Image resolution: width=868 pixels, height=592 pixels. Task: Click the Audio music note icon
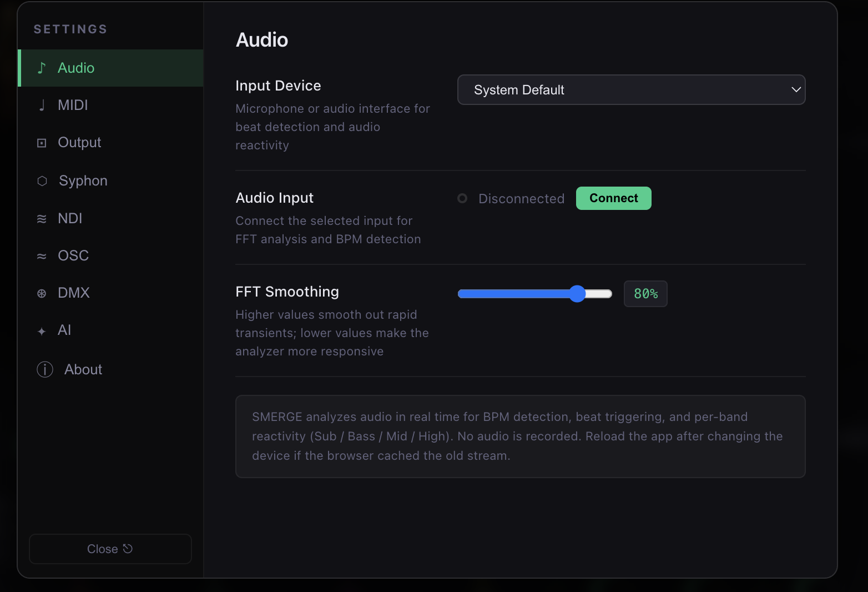pyautogui.click(x=42, y=68)
